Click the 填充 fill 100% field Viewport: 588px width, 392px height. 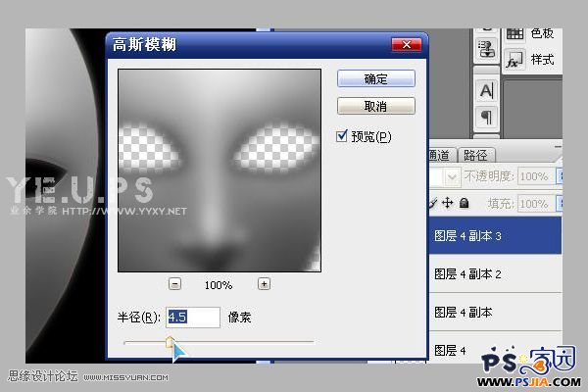pos(536,204)
